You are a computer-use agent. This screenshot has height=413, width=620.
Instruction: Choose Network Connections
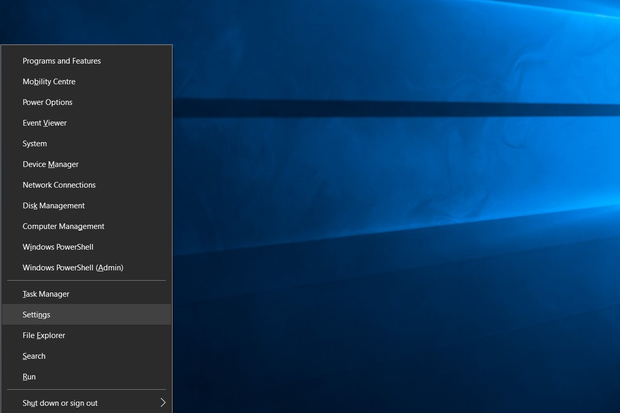87,185
